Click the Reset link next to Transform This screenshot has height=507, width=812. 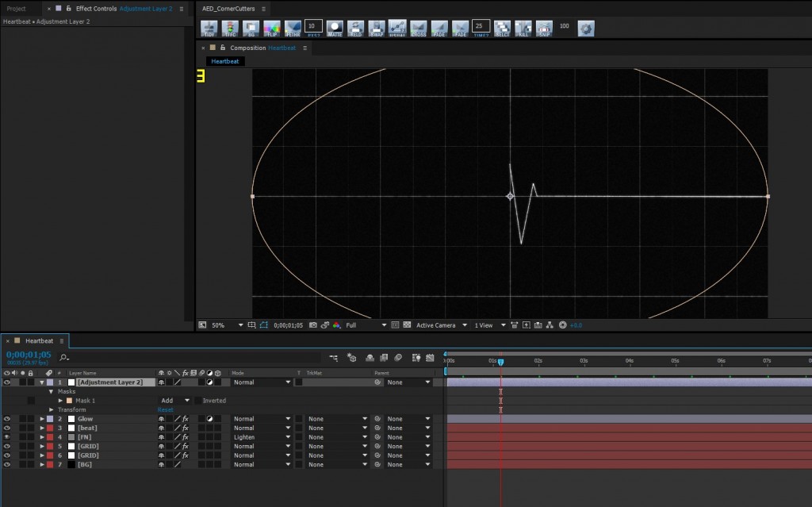pyautogui.click(x=165, y=409)
